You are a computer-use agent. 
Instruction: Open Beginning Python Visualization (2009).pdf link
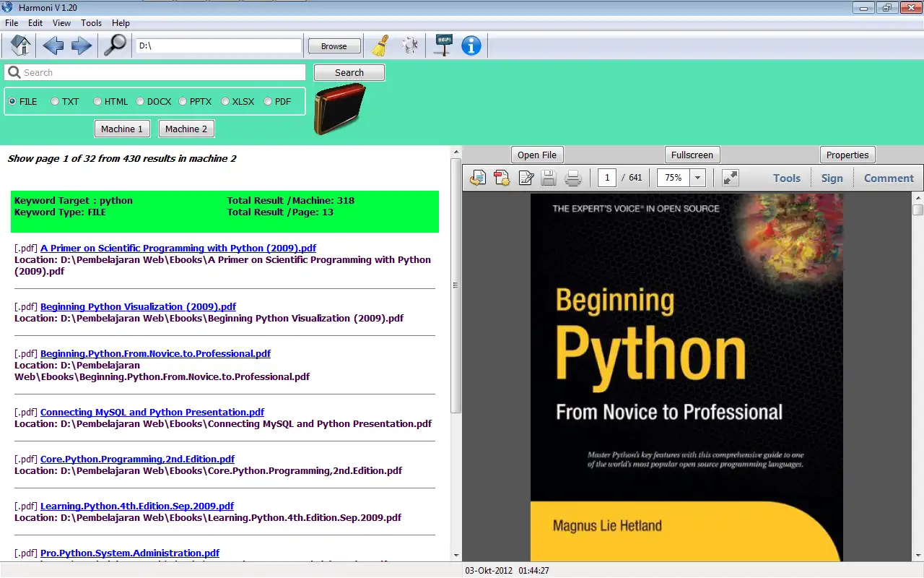138,306
